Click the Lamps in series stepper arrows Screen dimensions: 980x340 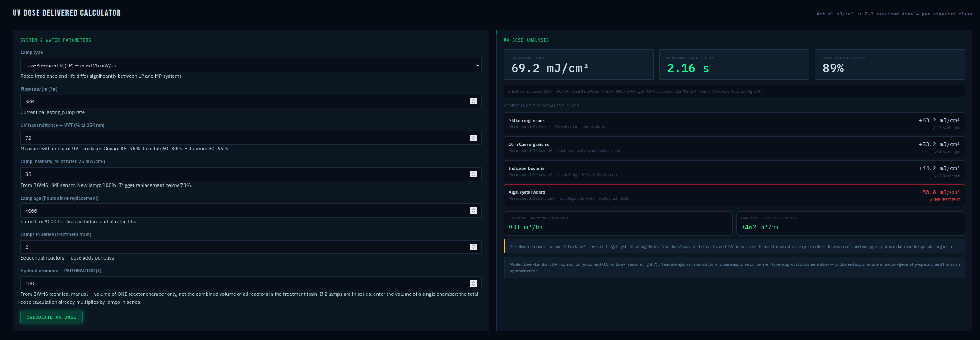click(473, 247)
